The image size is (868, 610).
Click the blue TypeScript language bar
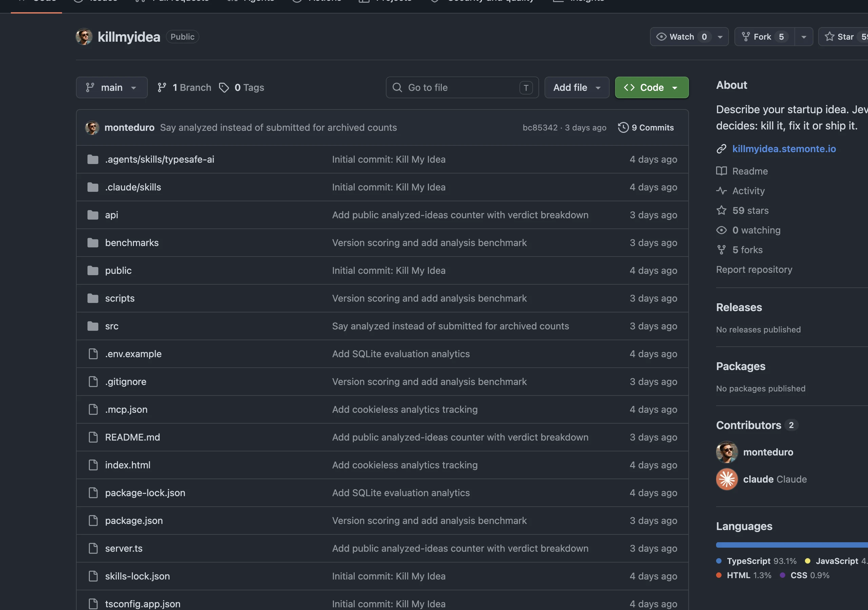(x=792, y=545)
